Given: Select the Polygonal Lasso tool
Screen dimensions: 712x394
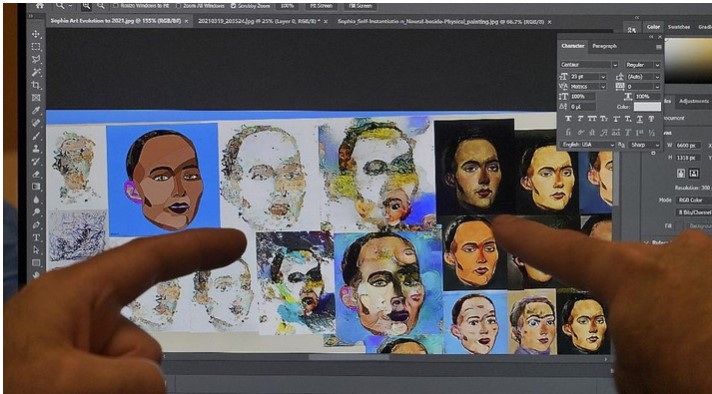Looking at the screenshot, I should [x=36, y=59].
